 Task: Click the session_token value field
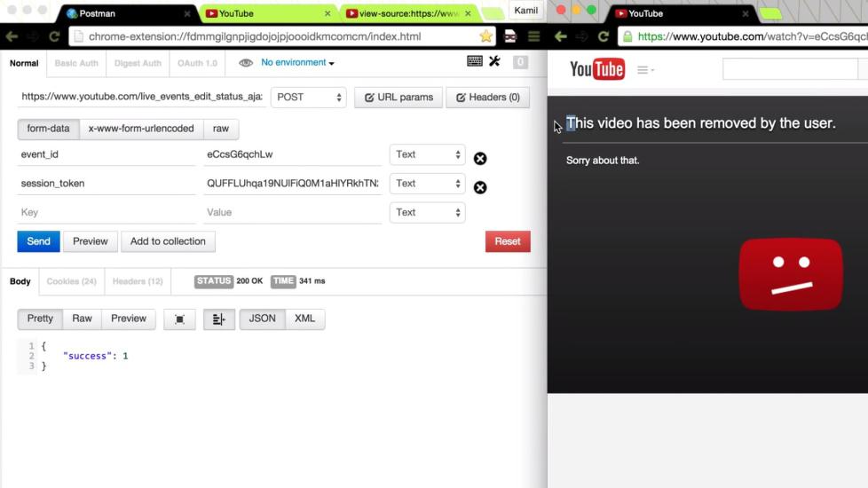coord(292,184)
